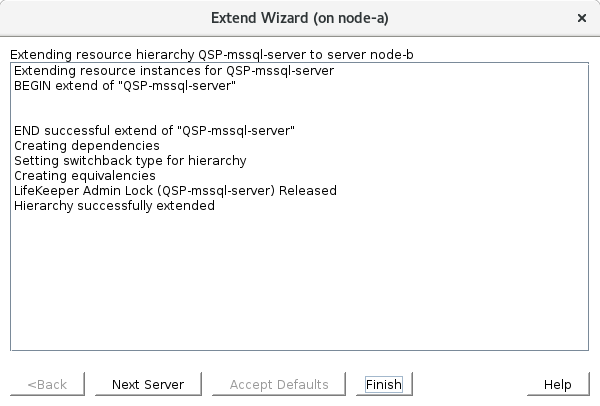Click the Extend Wizard title bar
The width and height of the screenshot is (600, 406).
(300, 18)
